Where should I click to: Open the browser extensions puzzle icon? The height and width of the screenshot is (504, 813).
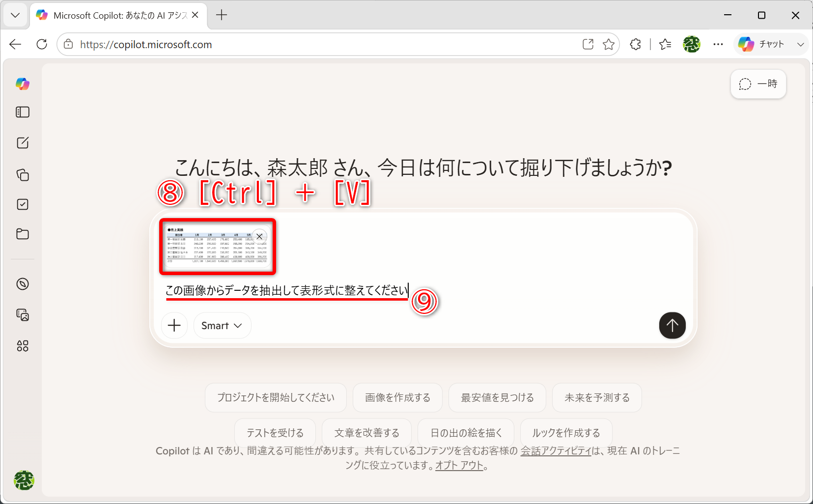[x=635, y=44]
